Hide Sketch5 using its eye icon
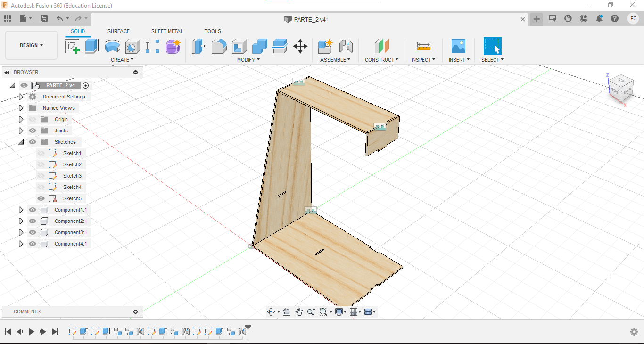This screenshot has height=344, width=644. tap(41, 198)
